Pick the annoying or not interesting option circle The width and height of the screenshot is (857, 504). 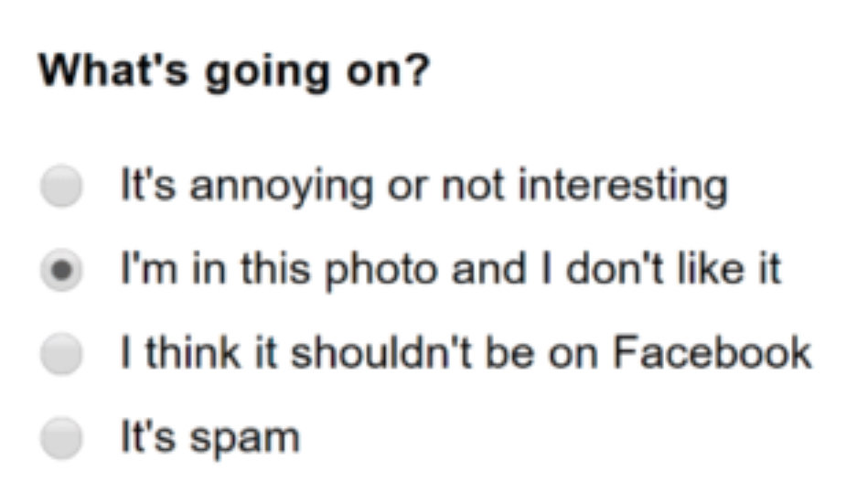61,186
